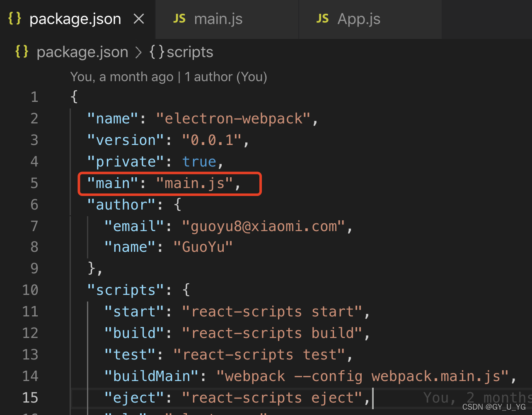The image size is (532, 415).
Task: Click the JS file icon on App.js tab
Action: (x=322, y=19)
